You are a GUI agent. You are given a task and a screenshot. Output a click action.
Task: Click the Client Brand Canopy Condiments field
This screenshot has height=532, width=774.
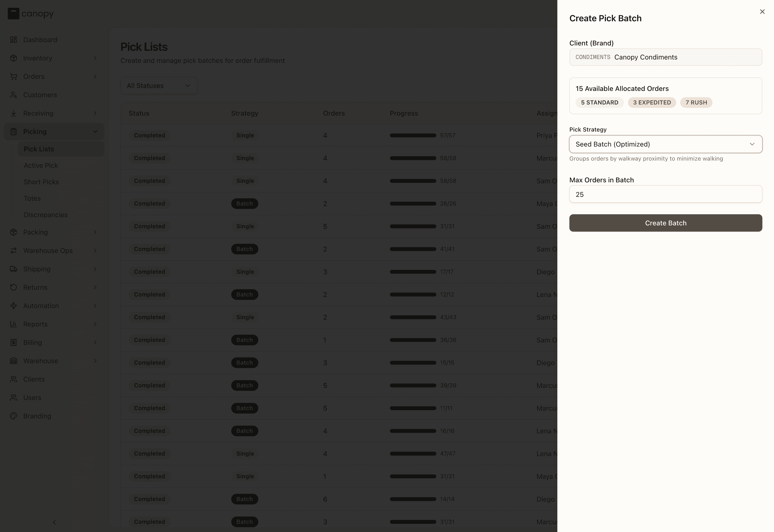(x=665, y=57)
